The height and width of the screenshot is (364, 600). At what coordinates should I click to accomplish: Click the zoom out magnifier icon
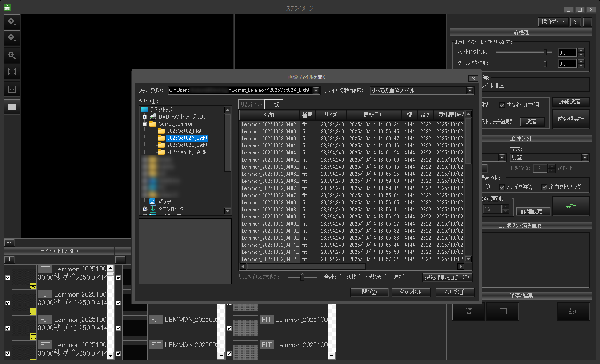12,38
